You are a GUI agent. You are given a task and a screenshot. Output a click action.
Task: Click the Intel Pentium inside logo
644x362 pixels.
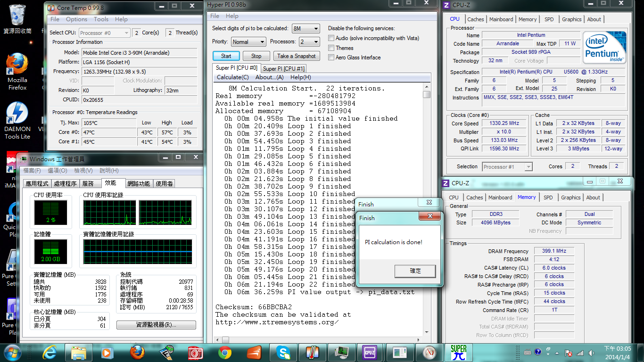604,47
